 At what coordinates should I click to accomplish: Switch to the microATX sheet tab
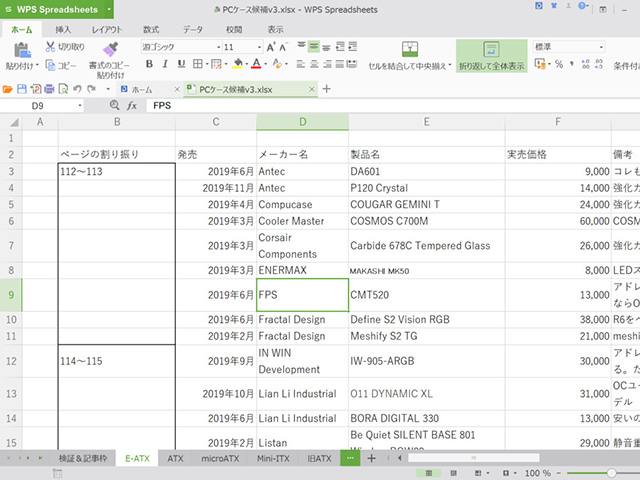coord(220,458)
